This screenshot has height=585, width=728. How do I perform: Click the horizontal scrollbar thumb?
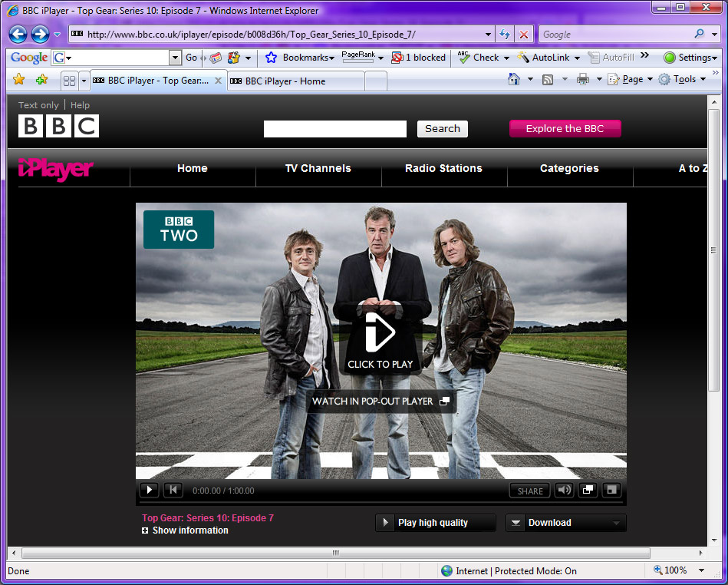click(x=336, y=553)
